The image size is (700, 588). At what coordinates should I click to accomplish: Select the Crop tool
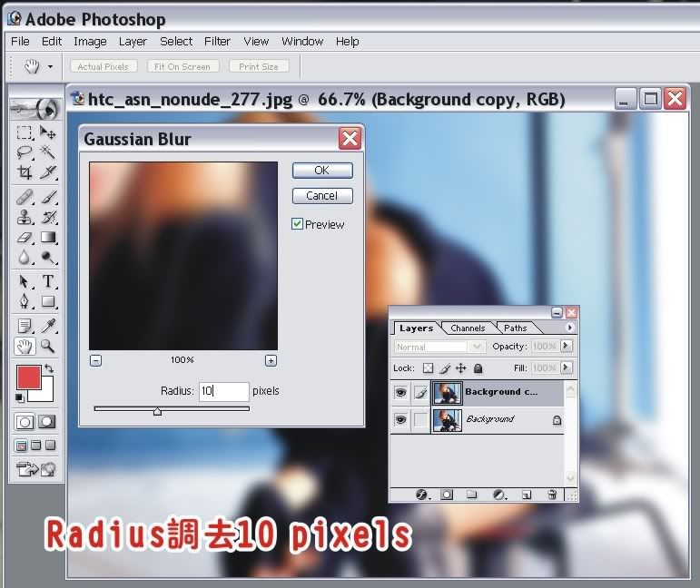coord(25,172)
